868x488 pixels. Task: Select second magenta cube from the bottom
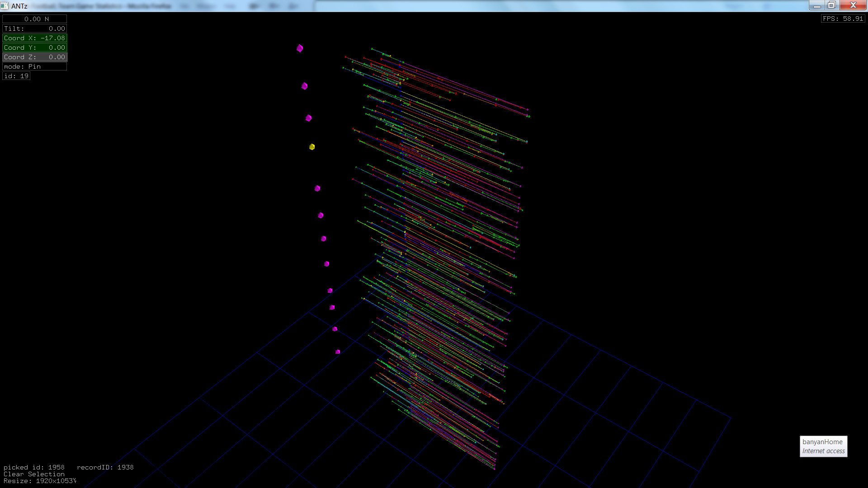(x=335, y=329)
